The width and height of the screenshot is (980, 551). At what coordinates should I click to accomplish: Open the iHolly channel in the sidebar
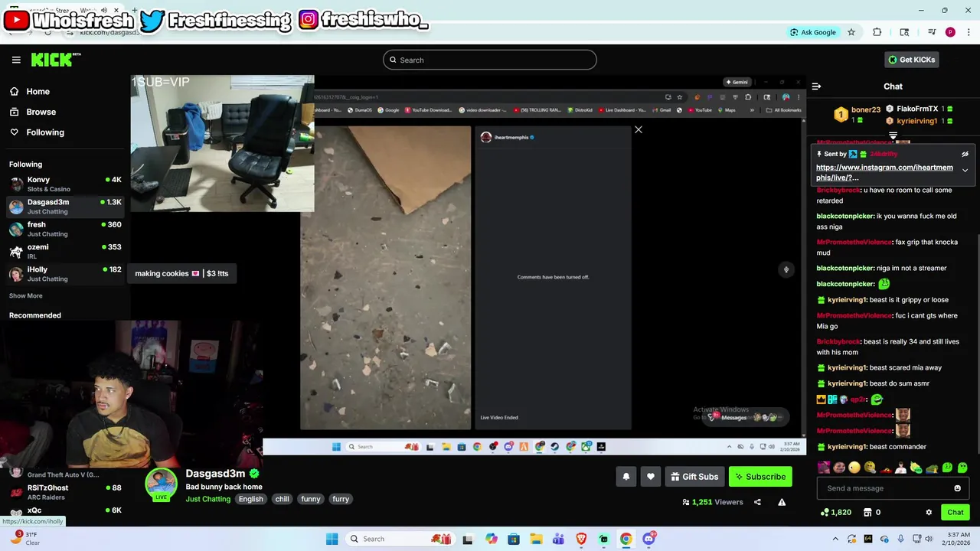[65, 274]
